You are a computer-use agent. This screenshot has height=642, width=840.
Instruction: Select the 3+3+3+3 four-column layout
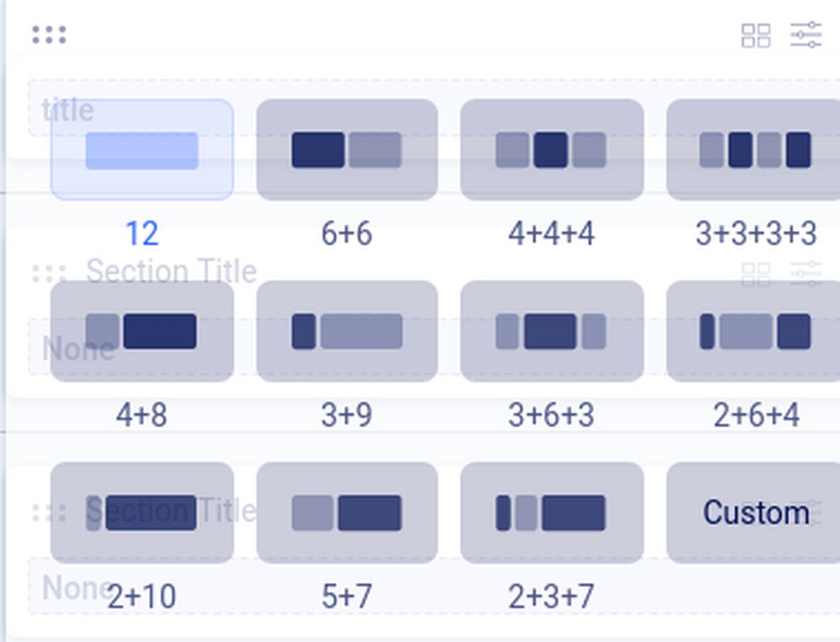click(754, 150)
